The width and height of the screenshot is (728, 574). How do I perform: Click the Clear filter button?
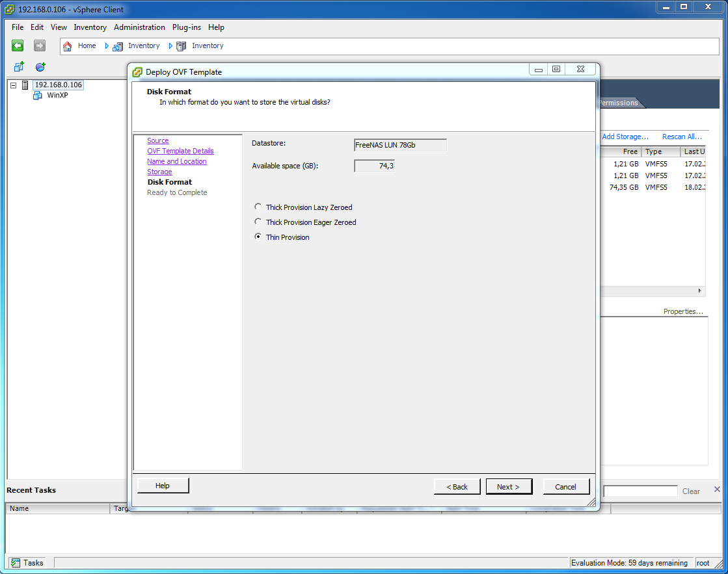pos(691,491)
